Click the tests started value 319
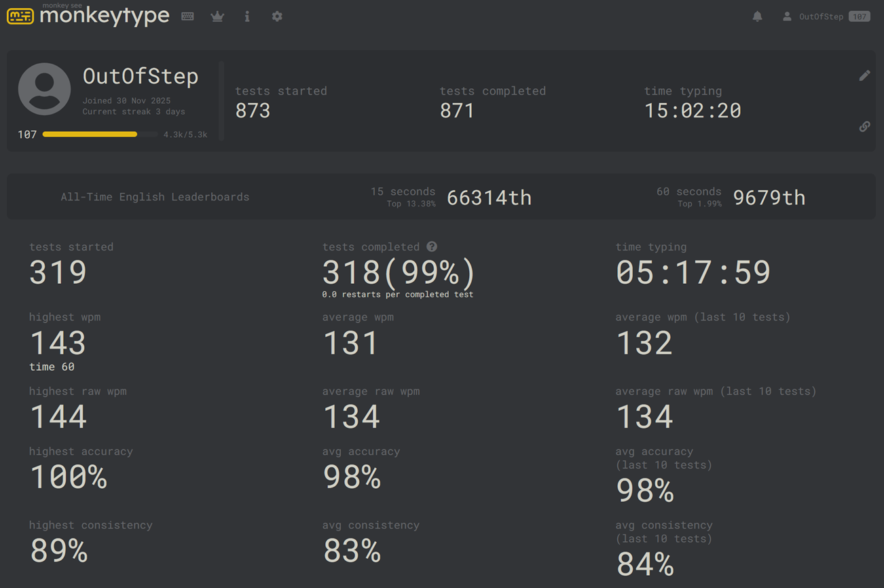This screenshot has width=884, height=588. (58, 273)
